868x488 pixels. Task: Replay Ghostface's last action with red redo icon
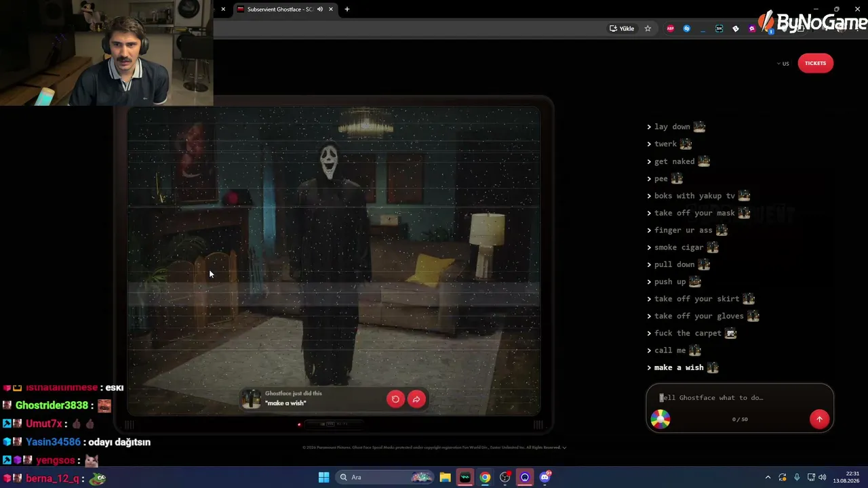click(395, 399)
